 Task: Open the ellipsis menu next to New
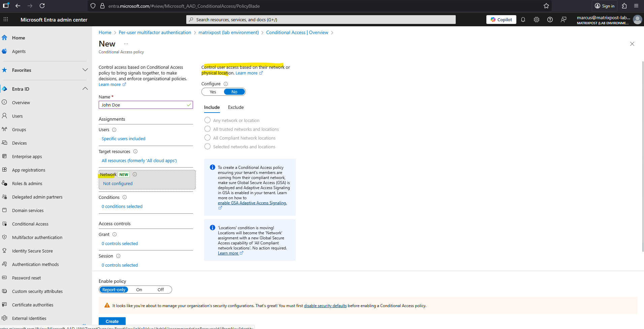coord(126,44)
